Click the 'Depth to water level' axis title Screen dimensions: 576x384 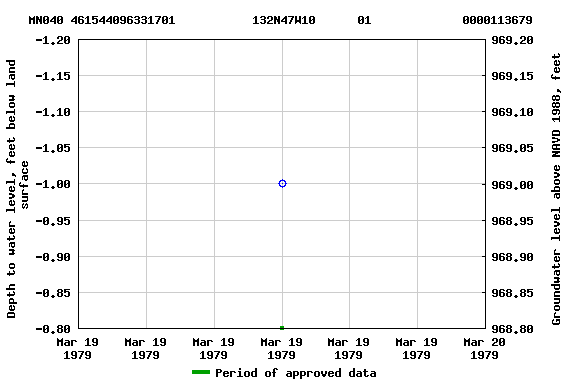click(17, 189)
